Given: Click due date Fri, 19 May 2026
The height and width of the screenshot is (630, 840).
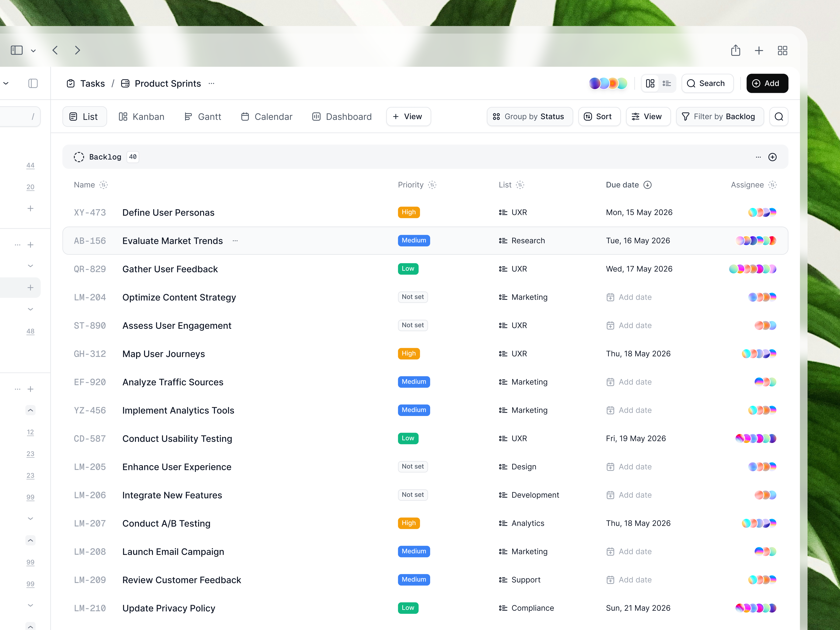Looking at the screenshot, I should click(636, 439).
